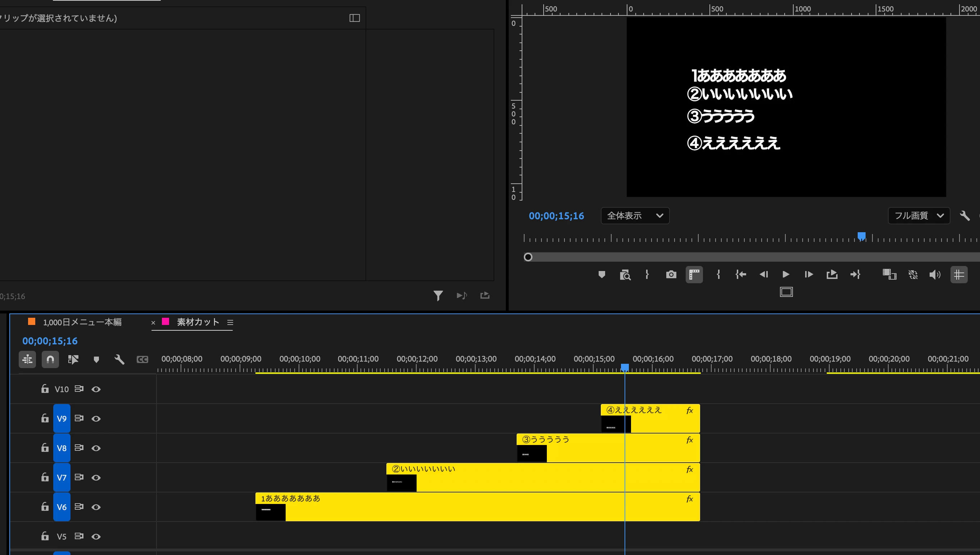Go to out point

(855, 275)
